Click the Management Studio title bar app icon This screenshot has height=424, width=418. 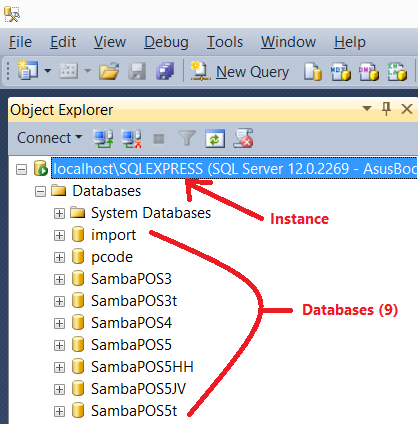[12, 14]
